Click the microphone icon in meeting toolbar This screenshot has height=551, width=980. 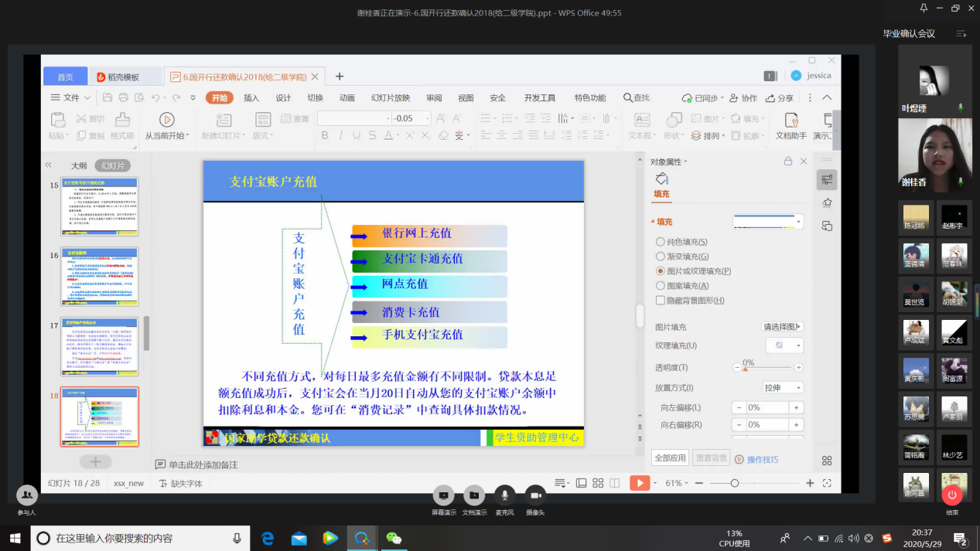coord(504,495)
